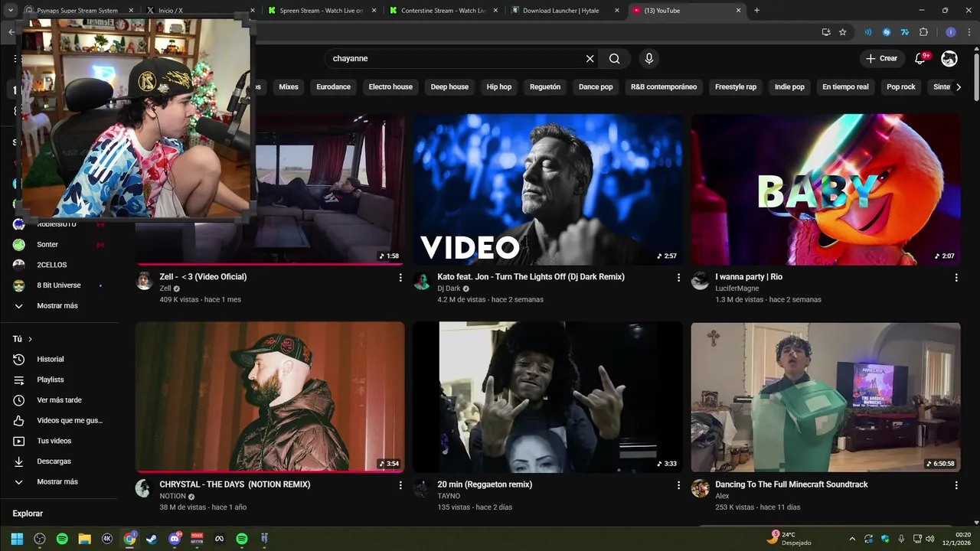Screen dimensions: 980x551
Task: Open YouTube notifications bell
Action: tap(920, 59)
